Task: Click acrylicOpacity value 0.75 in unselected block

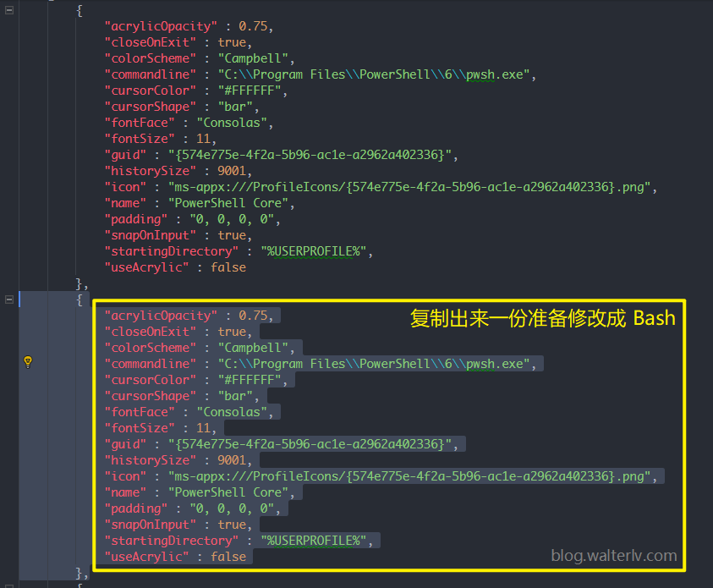Action: [x=253, y=26]
